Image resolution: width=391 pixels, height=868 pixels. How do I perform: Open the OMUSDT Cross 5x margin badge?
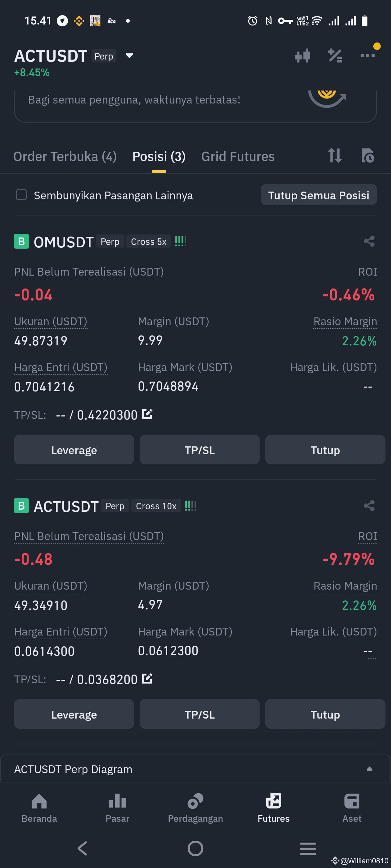[148, 241]
